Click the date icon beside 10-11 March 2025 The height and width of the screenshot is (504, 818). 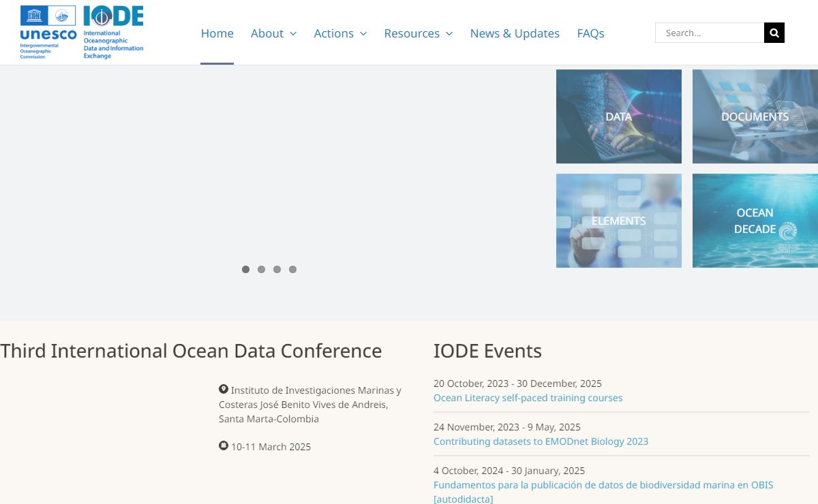[x=224, y=445]
